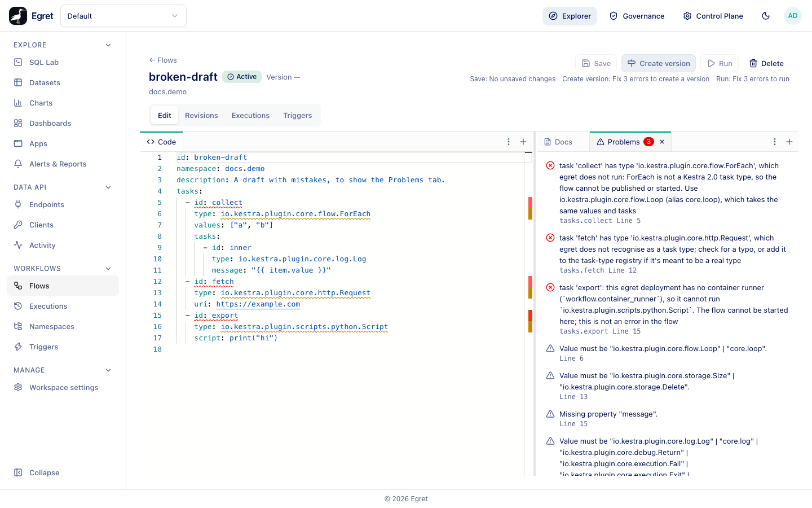Image resolution: width=812 pixels, height=508 pixels.
Task: Collapse the Data API section
Action: (x=108, y=187)
